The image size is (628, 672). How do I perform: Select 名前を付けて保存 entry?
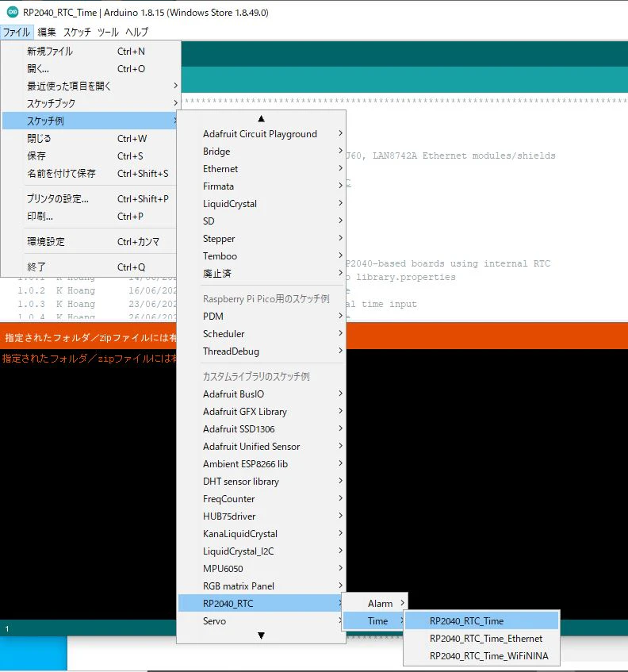click(x=90, y=174)
